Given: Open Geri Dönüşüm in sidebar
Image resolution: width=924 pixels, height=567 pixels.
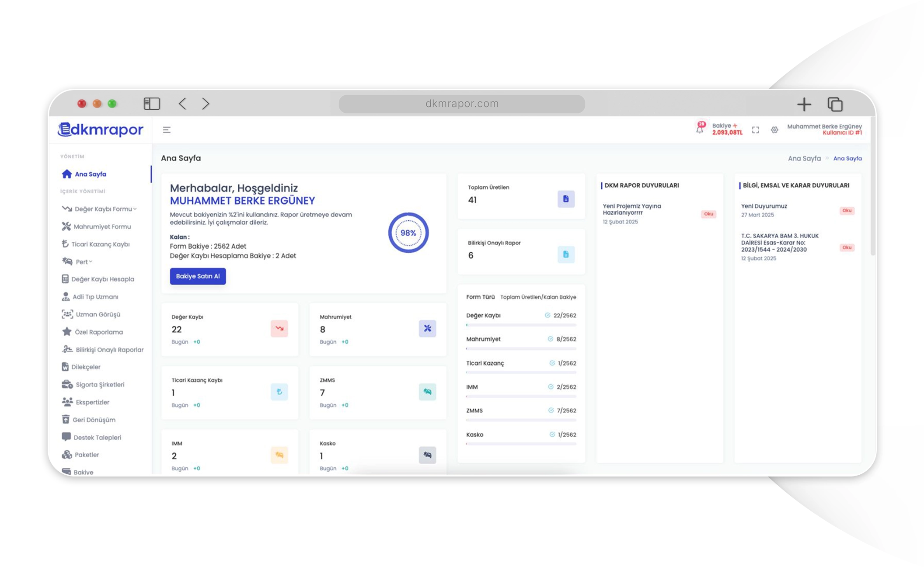Looking at the screenshot, I should tap(89, 420).
